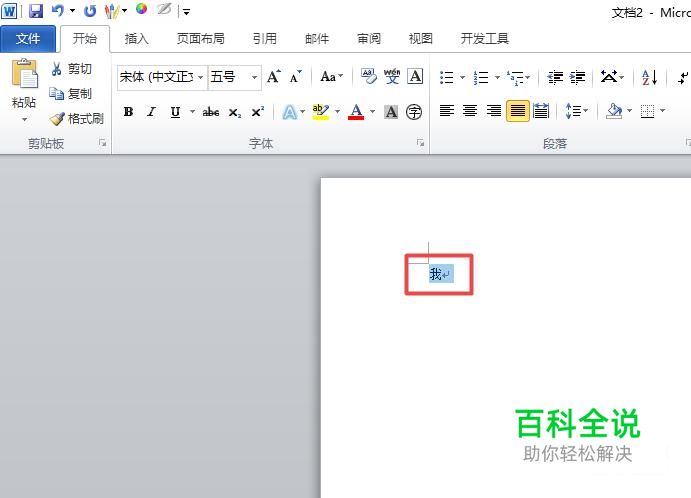Click the Numbering list icon
This screenshot has height=498, width=691.
click(x=481, y=78)
